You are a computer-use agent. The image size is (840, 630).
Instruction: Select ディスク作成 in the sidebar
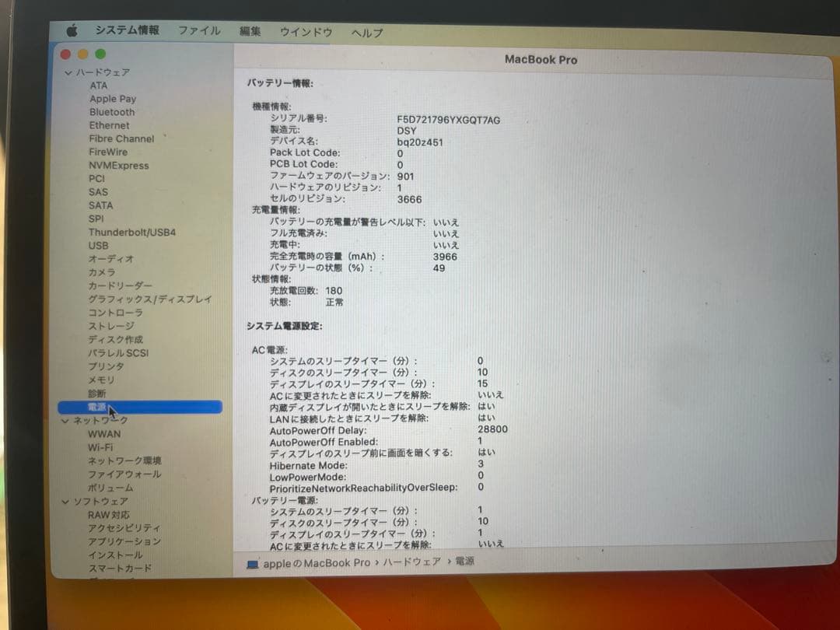116,340
